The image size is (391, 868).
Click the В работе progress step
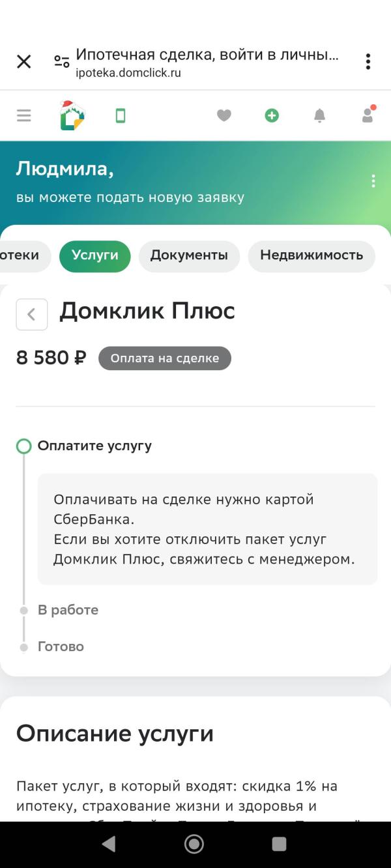(68, 610)
